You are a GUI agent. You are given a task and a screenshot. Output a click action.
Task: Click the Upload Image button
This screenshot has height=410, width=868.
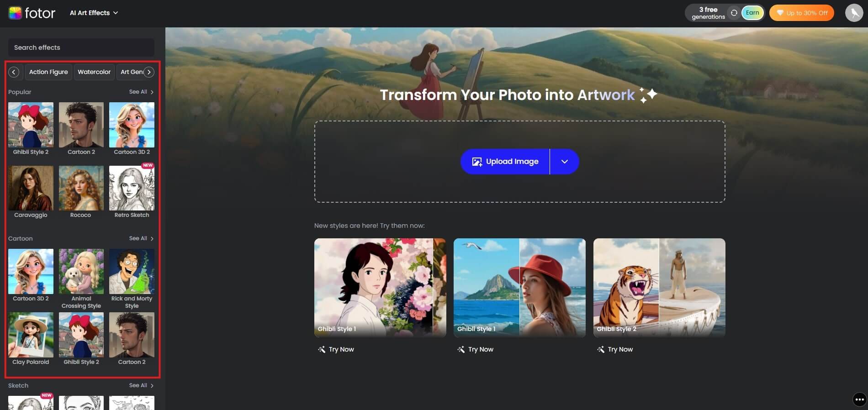505,162
